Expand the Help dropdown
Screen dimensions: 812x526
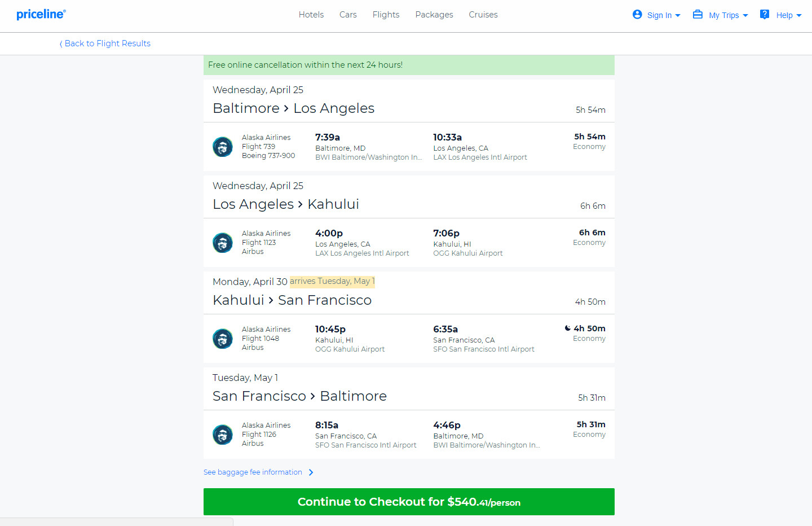799,15
